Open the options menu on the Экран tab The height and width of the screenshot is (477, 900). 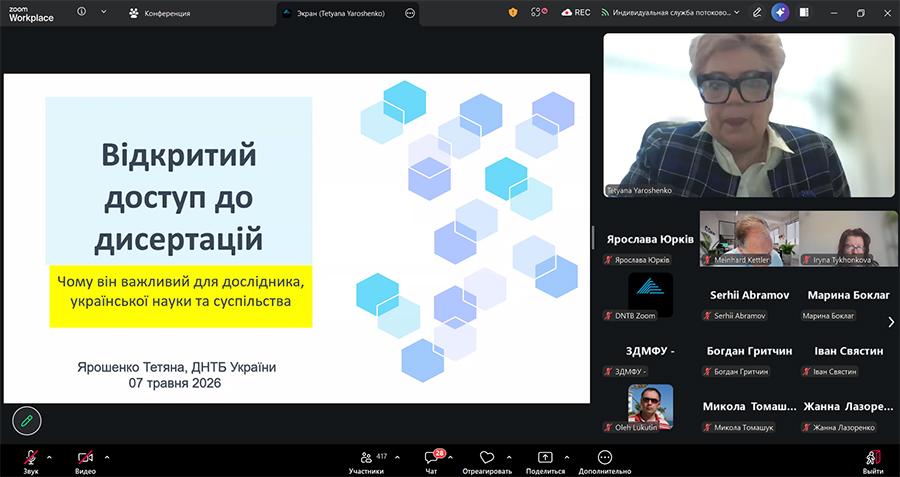(x=410, y=13)
